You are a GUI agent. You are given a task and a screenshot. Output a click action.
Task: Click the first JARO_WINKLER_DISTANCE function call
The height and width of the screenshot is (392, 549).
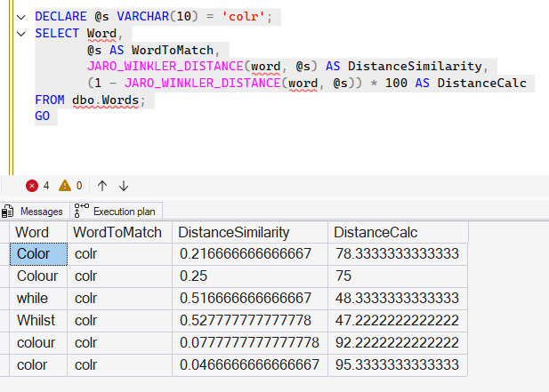166,67
